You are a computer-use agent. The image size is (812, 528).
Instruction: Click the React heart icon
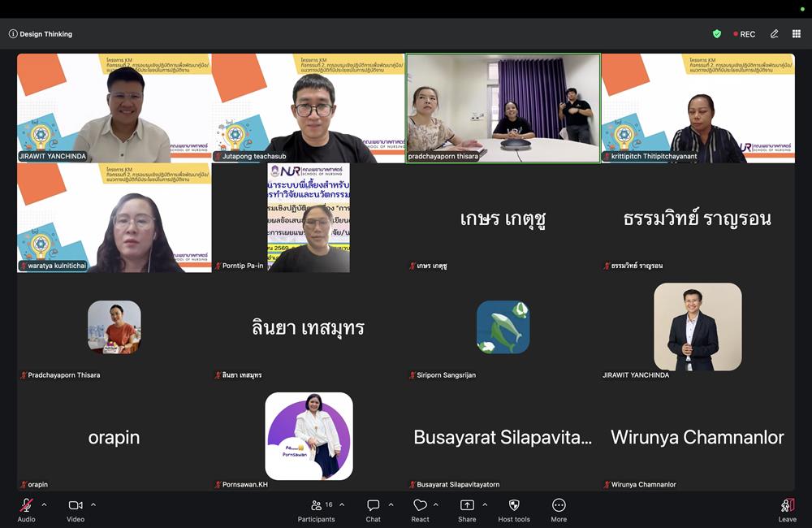click(420, 505)
